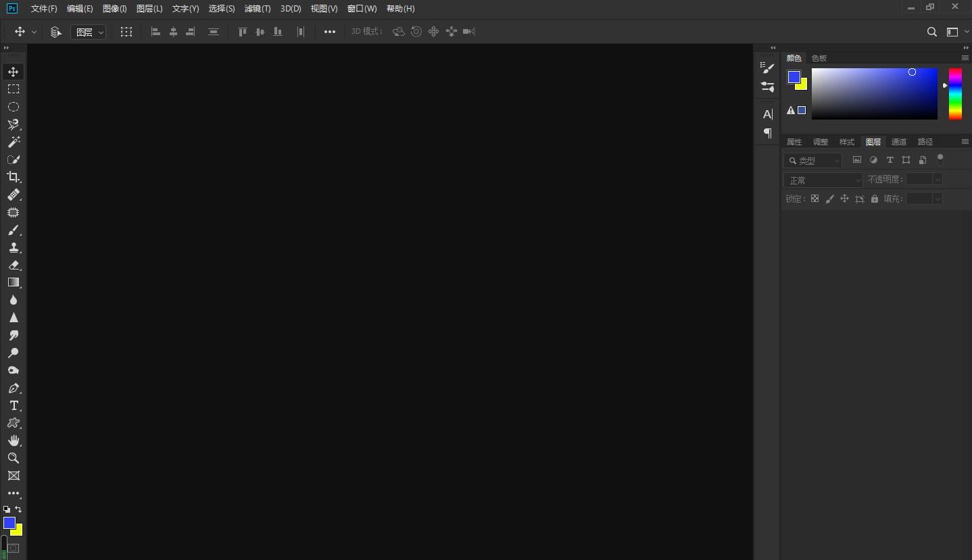This screenshot has width=972, height=560.
Task: Toggle smart object filter icon
Action: pyautogui.click(x=923, y=160)
